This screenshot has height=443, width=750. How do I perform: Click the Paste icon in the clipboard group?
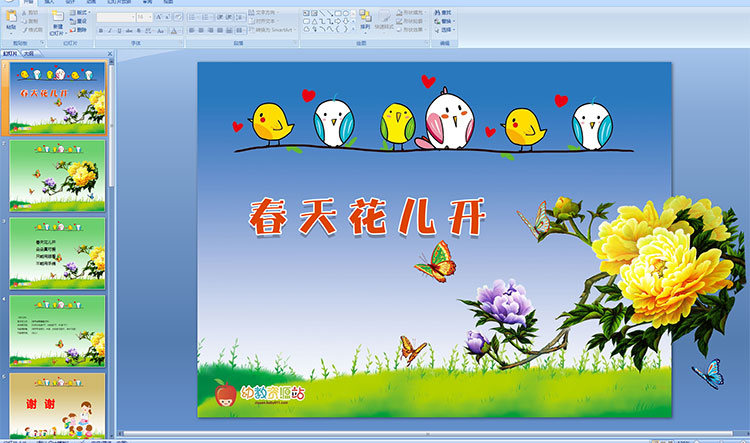[9, 21]
